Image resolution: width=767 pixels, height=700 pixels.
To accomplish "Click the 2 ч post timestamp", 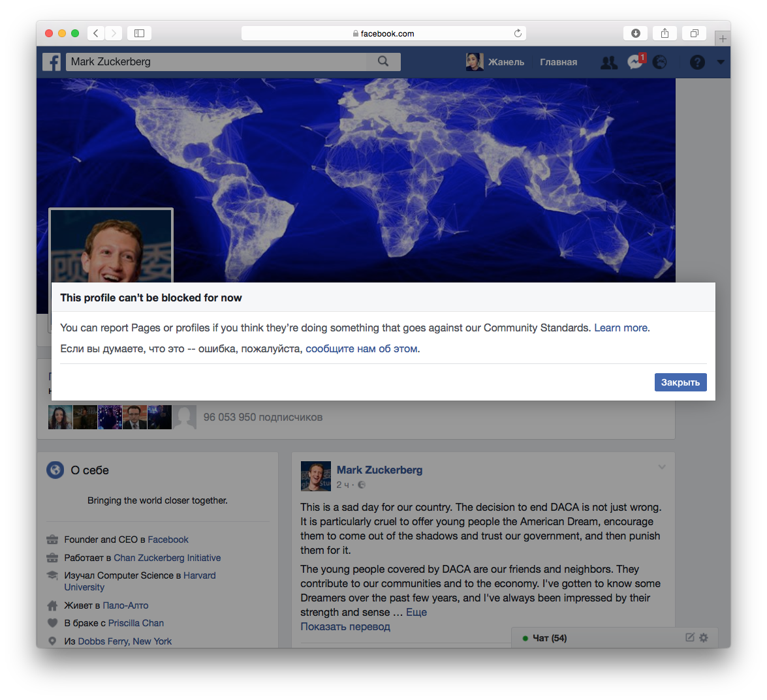I will [x=343, y=485].
